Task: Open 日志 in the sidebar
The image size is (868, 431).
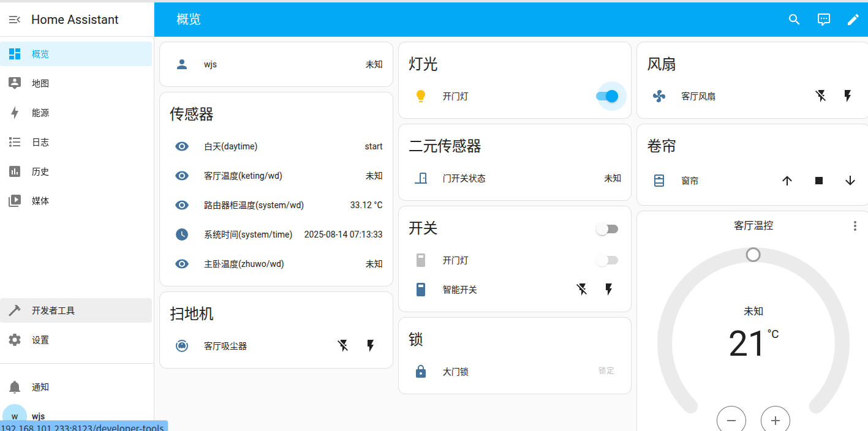Action: (76, 142)
